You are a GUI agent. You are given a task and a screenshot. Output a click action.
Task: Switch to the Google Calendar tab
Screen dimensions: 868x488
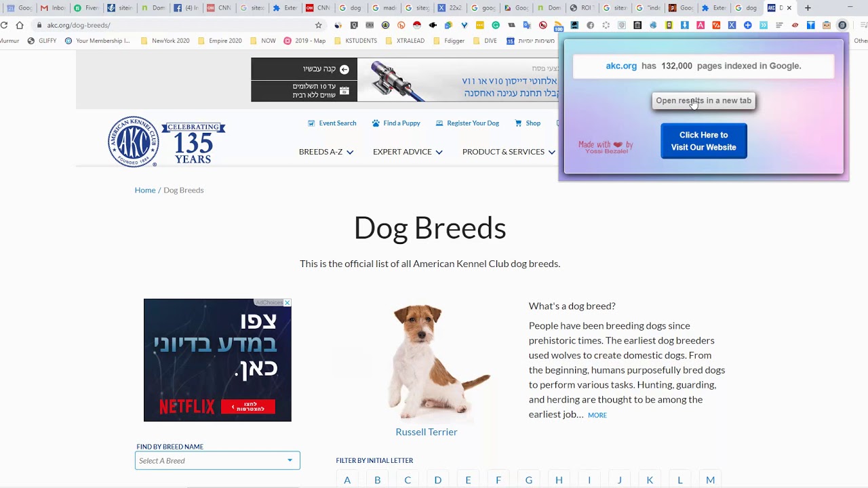coord(20,8)
